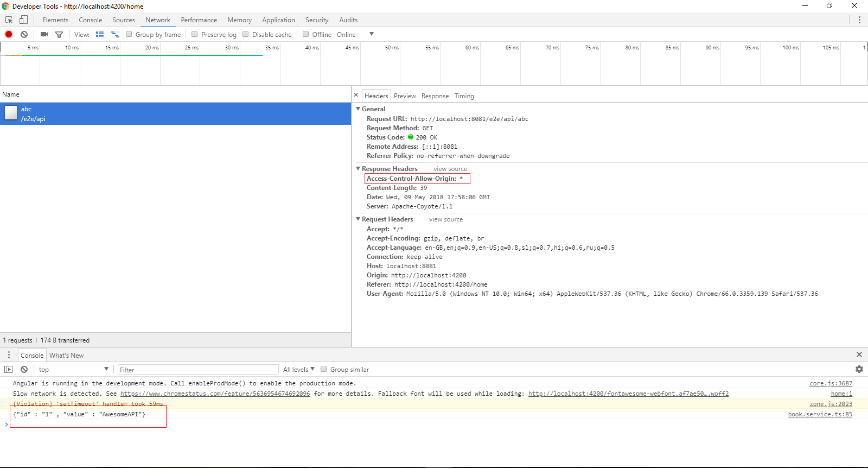Open the What's New drawer tab
This screenshot has height=469, width=868.
(x=67, y=356)
